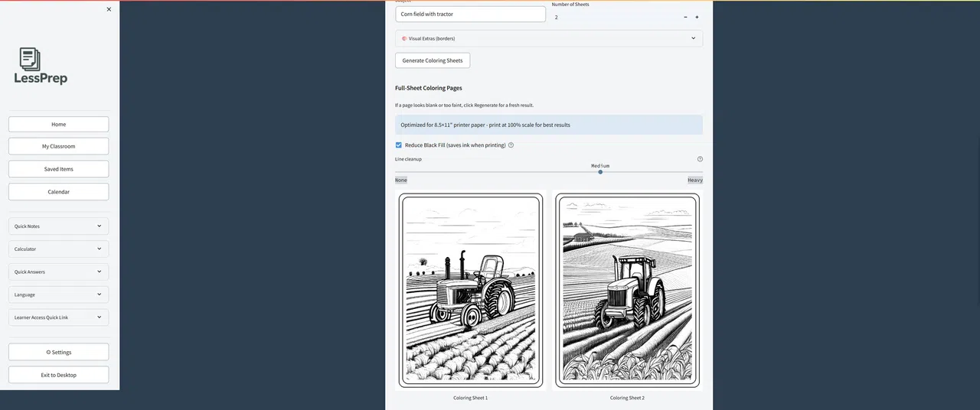Click the LessPrep logo
This screenshot has height=410, width=980.
pyautogui.click(x=41, y=66)
